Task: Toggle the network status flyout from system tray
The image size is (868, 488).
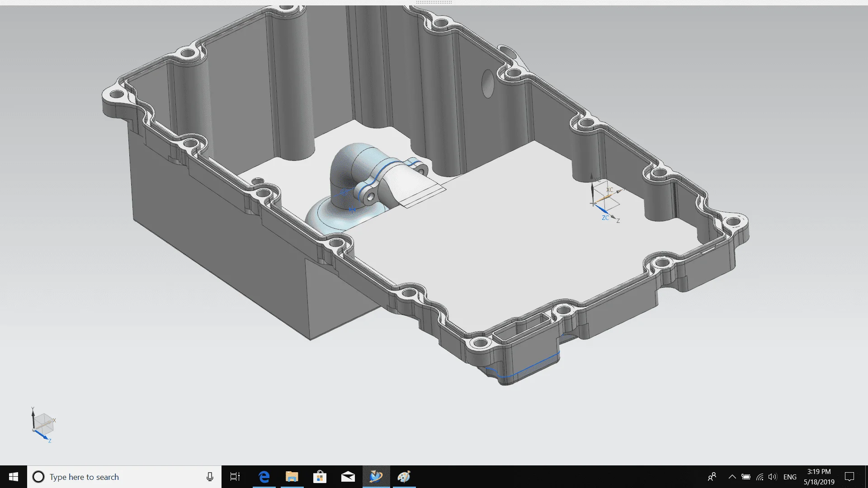Action: (759, 477)
